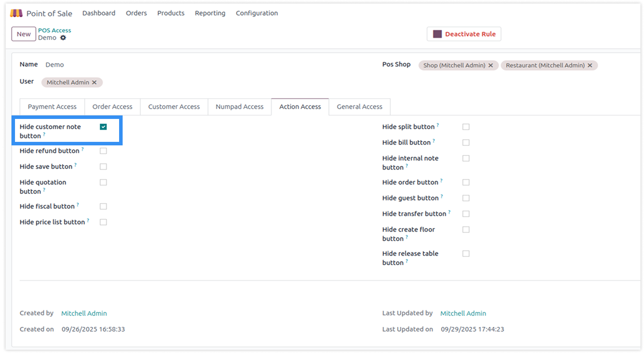This screenshot has height=363, width=644.
Task: Open the Orders menu dropdown
Action: pyautogui.click(x=136, y=13)
